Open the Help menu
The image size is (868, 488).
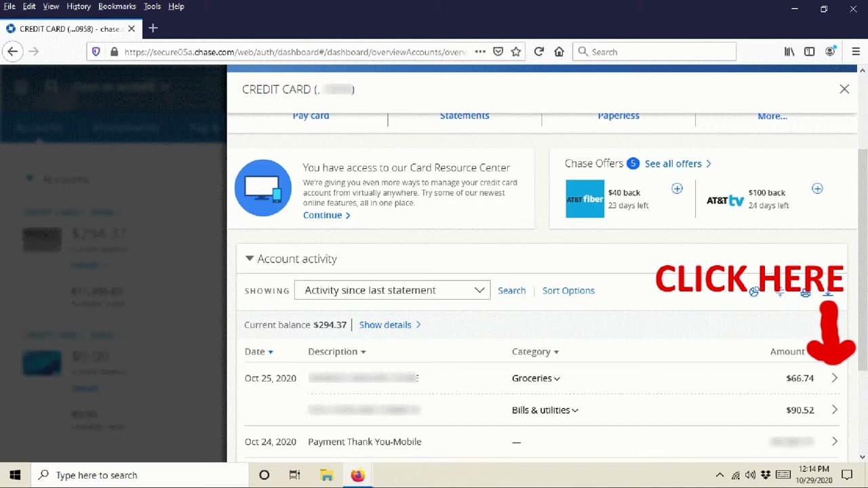pos(176,6)
